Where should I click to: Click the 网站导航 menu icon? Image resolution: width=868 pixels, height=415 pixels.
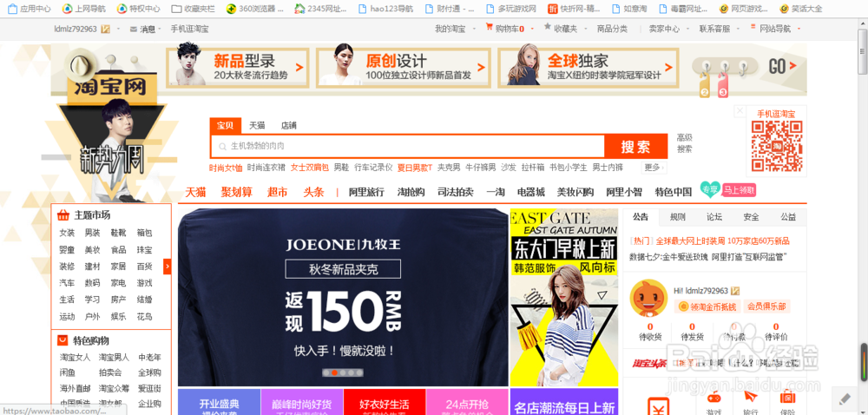pyautogui.click(x=753, y=27)
